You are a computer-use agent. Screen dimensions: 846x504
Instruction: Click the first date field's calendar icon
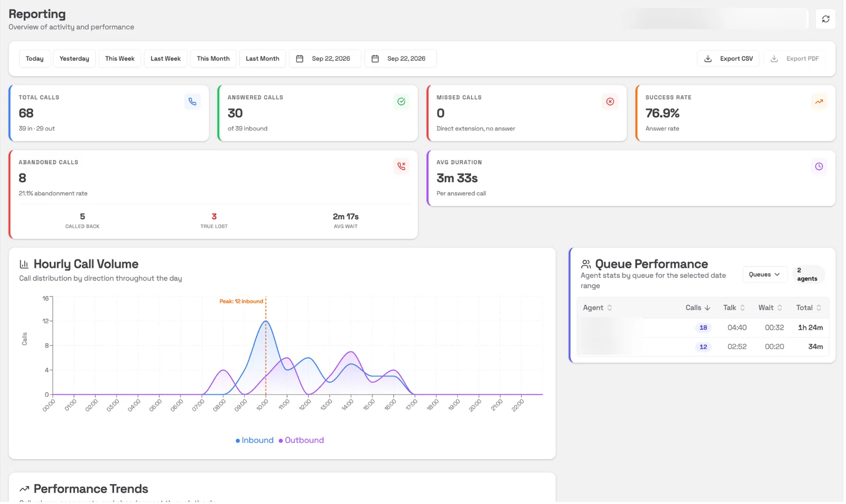(x=300, y=59)
